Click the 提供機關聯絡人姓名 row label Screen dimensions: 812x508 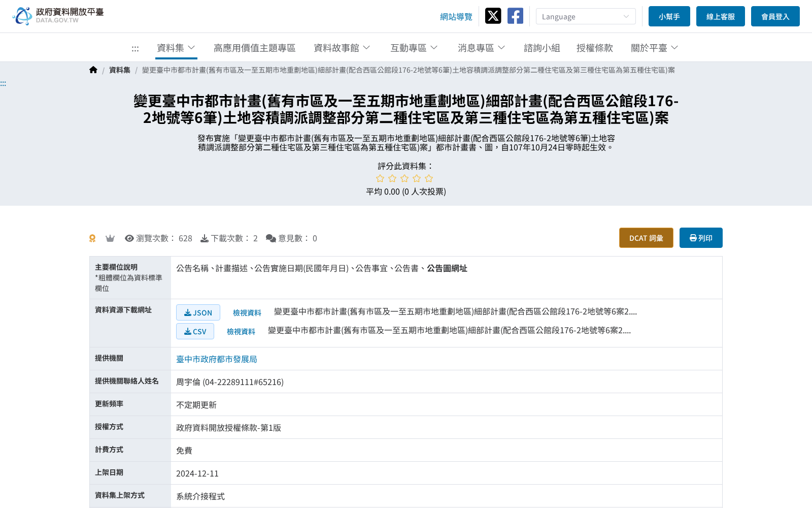pos(127,381)
